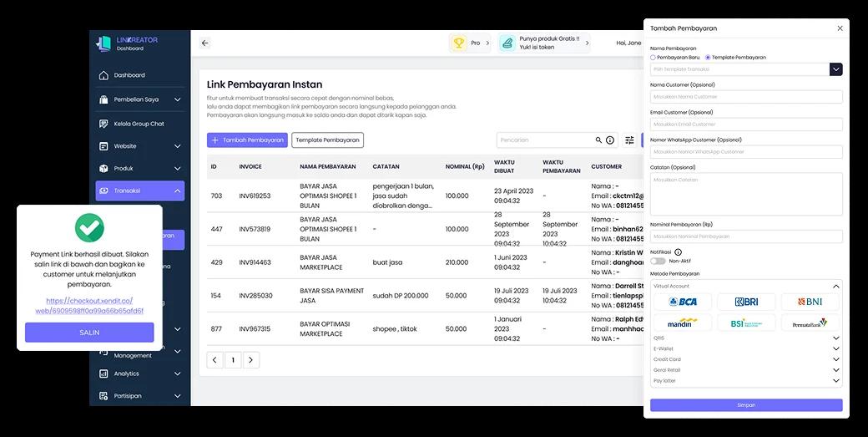This screenshot has width=868, height=437.
Task: Click the Pembelian Saya bag icon
Action: tap(103, 99)
